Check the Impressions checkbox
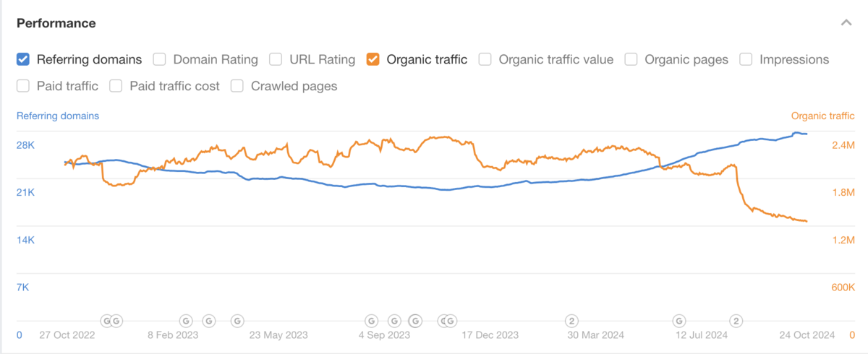The height and width of the screenshot is (354, 868). click(x=746, y=59)
